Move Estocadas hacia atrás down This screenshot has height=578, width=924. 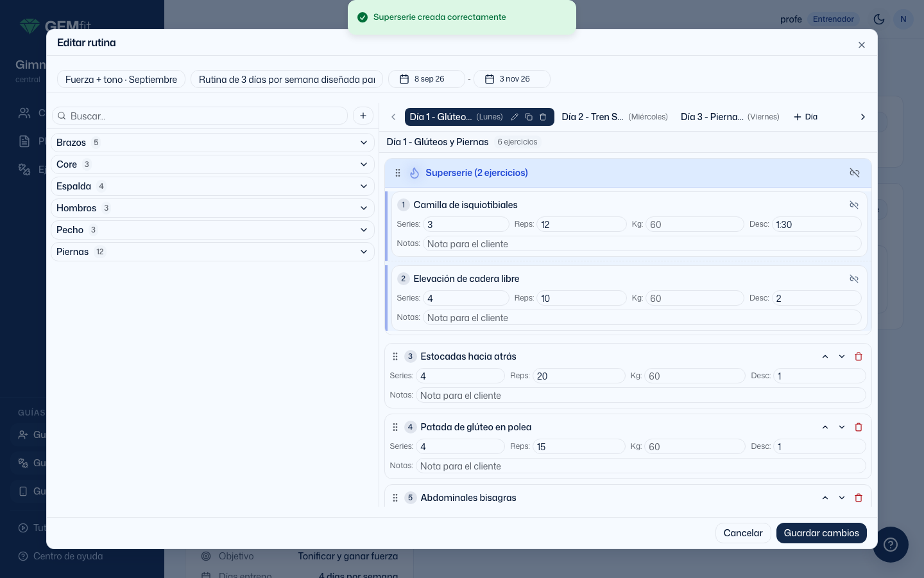point(842,356)
